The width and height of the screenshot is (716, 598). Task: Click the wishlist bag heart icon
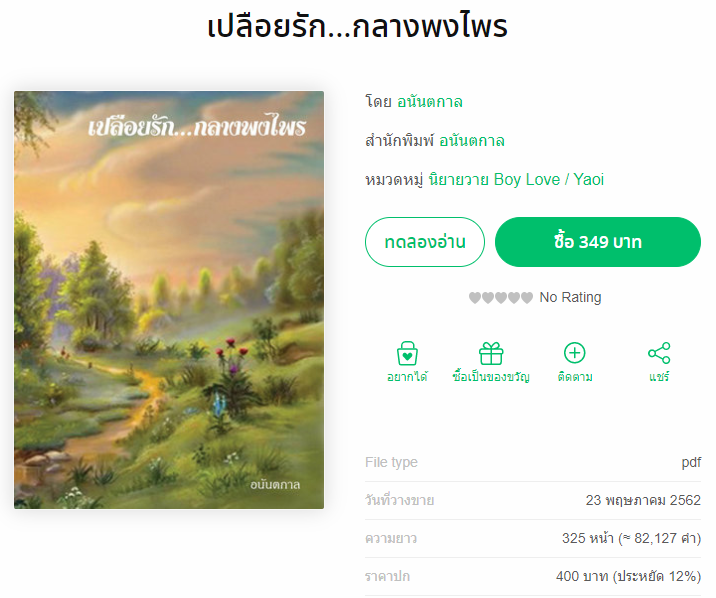pyautogui.click(x=407, y=353)
